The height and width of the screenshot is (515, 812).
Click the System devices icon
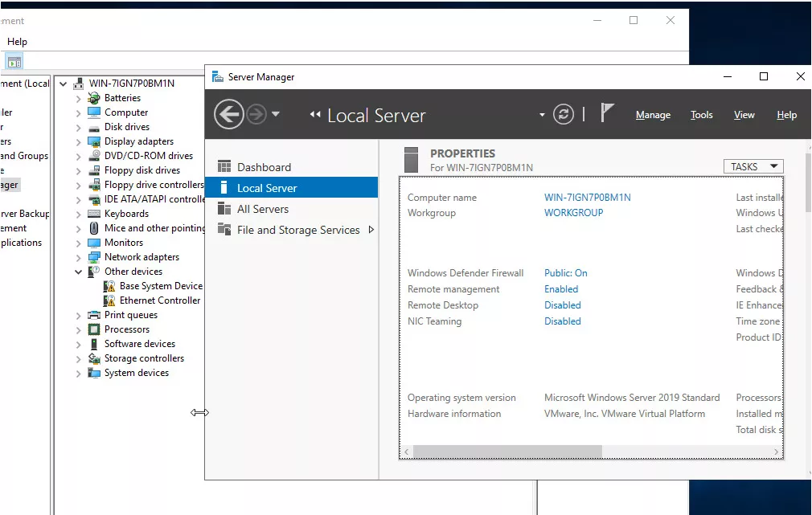(x=94, y=373)
